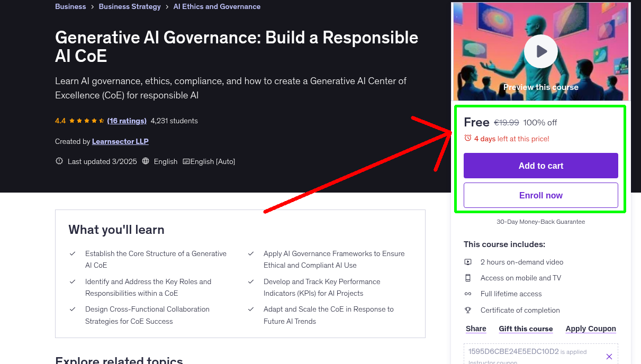Click the checkmark beside Establish the Core Structure
The height and width of the screenshot is (364, 641).
(73, 253)
